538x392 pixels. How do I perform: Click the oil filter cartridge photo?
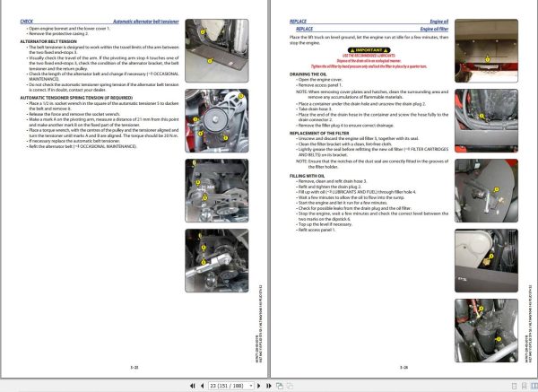(x=486, y=331)
